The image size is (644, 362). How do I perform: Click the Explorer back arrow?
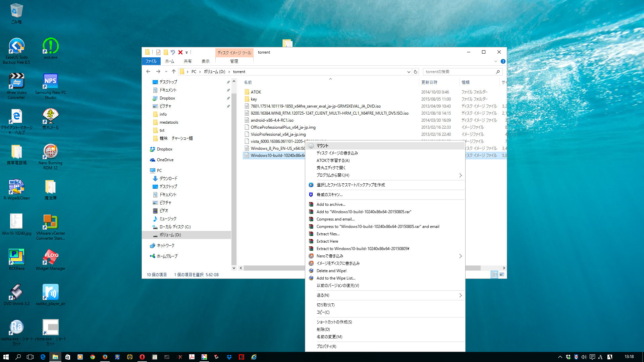[148, 71]
